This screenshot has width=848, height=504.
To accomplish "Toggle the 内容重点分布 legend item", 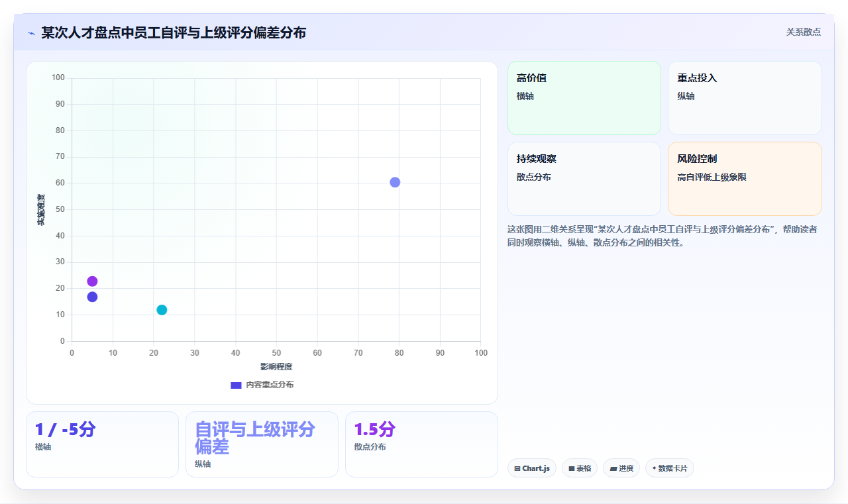I will click(x=262, y=385).
